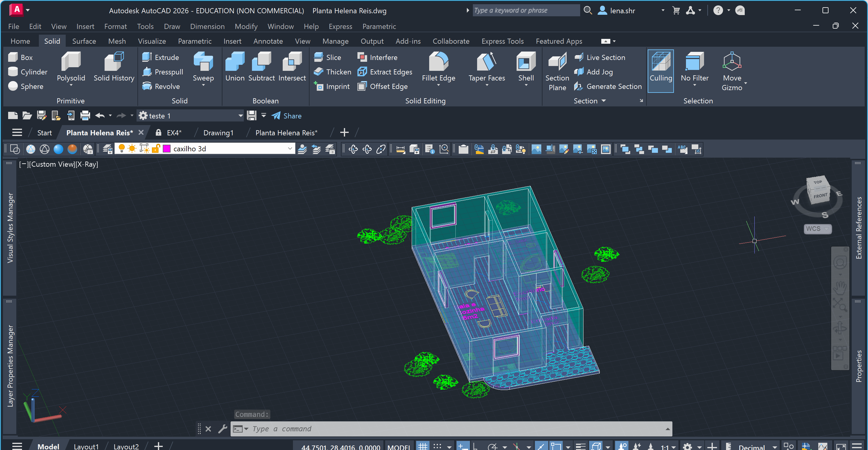Open Generate Section tool
This screenshot has height=450, width=868.
pos(608,86)
